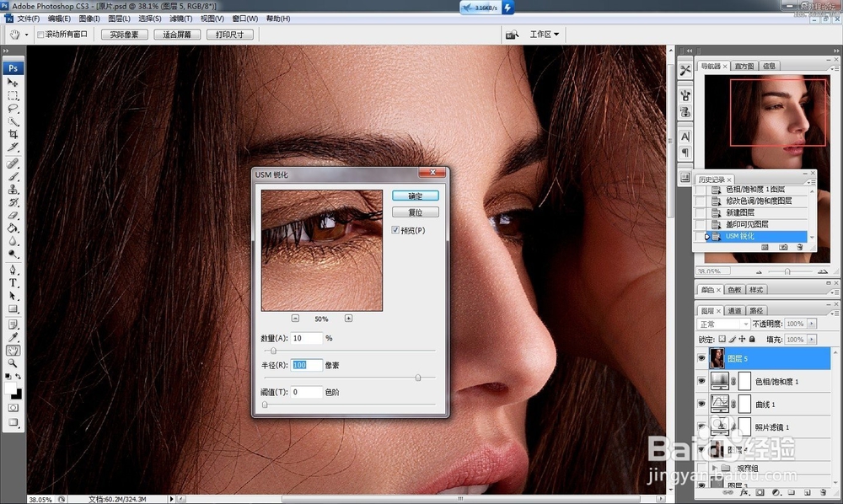This screenshot has height=504, width=843.
Task: Click the 半径 radius slider handle
Action: tap(418, 378)
